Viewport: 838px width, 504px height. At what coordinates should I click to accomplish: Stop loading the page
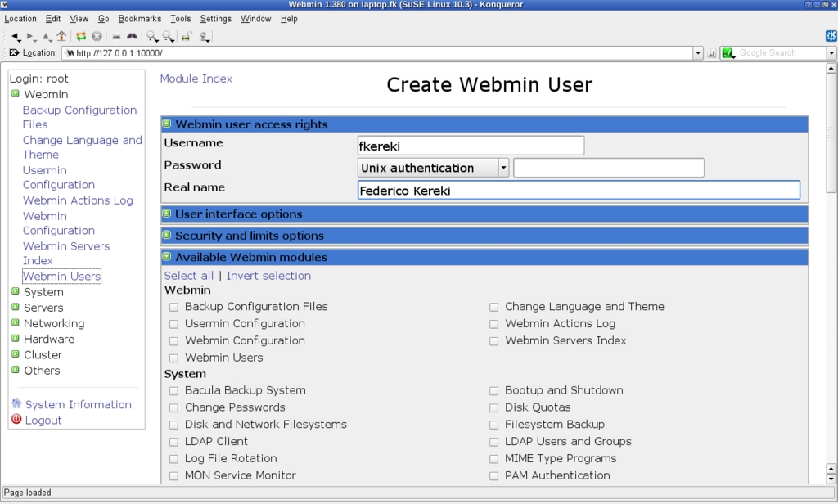(x=97, y=37)
